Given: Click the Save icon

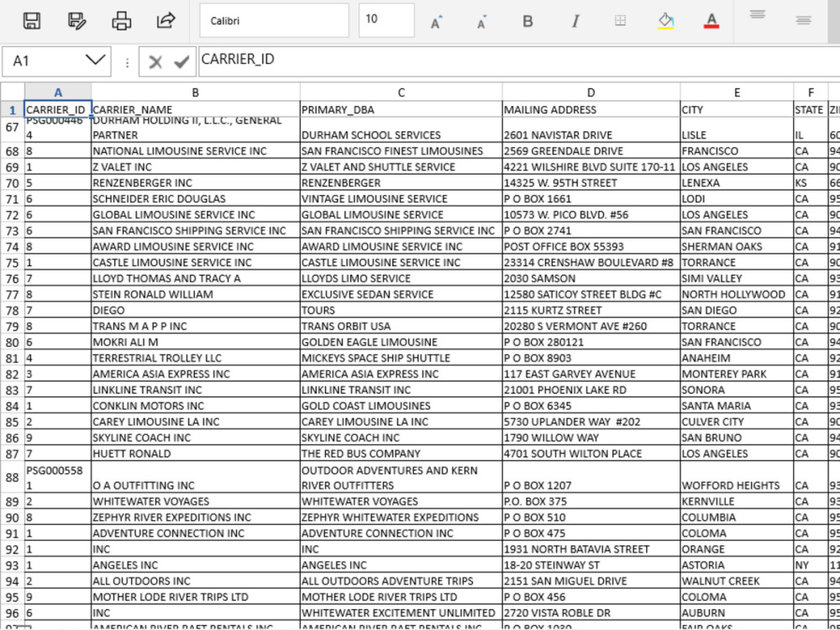Looking at the screenshot, I should (x=32, y=21).
